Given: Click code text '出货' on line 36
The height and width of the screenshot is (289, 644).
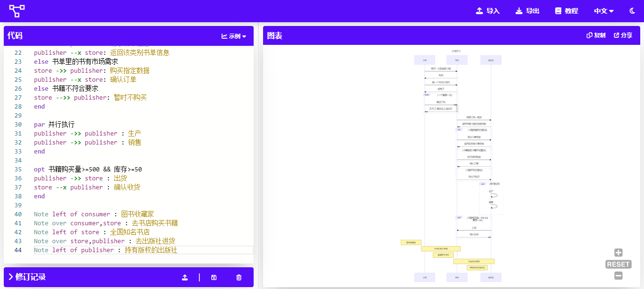Looking at the screenshot, I should tap(120, 178).
